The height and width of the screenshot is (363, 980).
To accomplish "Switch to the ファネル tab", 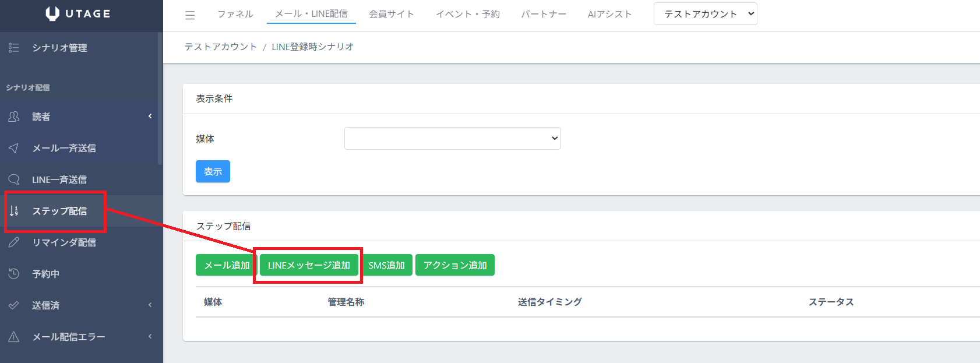I will pos(235,14).
